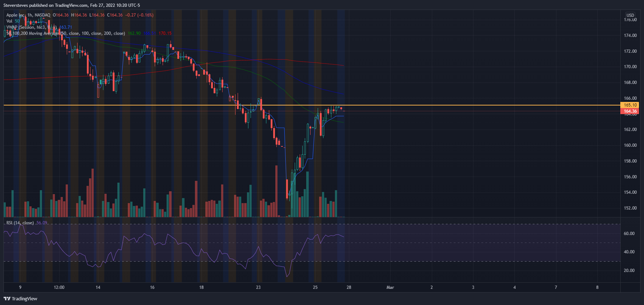Select the Vol indicator legend
This screenshot has width=644, height=305.
point(13,21)
